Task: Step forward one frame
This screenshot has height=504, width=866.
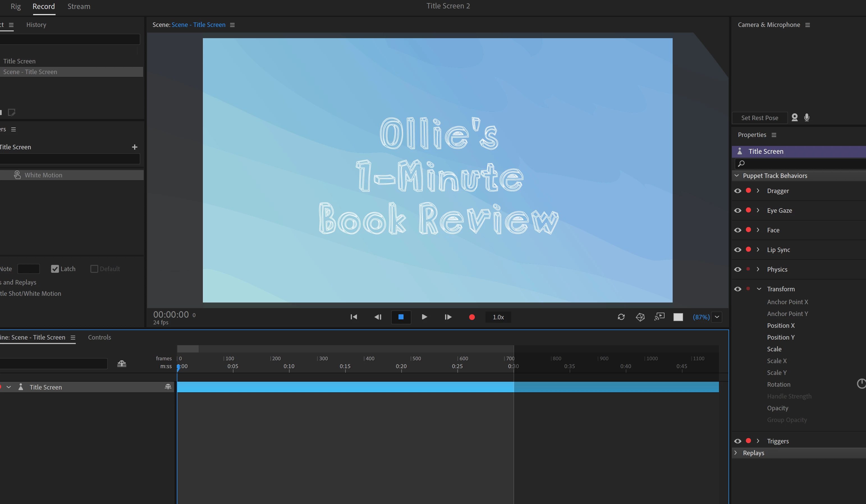Action: (x=448, y=317)
